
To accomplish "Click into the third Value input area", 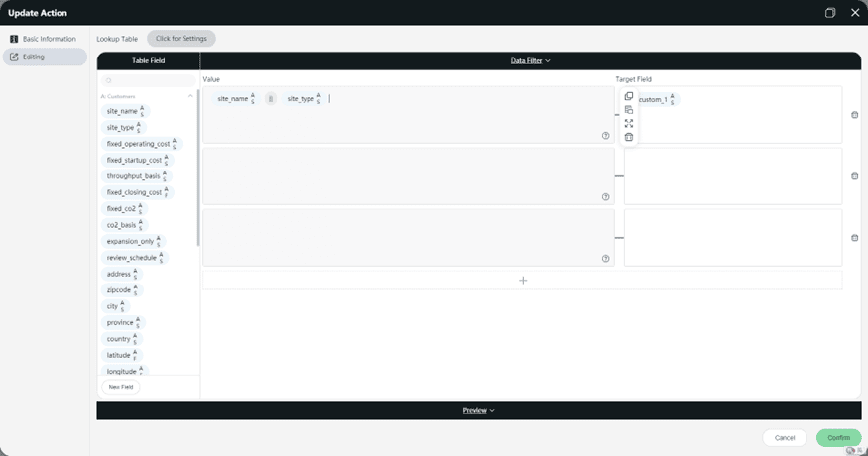I will coord(409,238).
